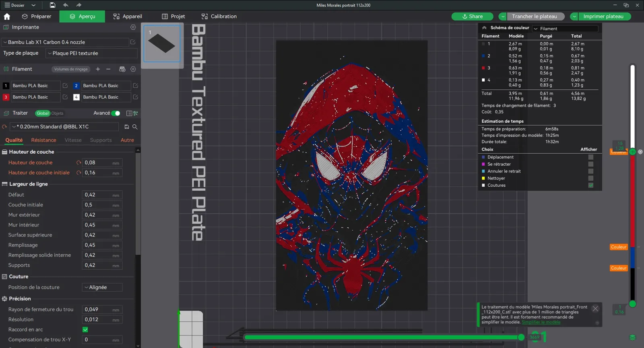Toggle the Avancé mode switch
This screenshot has width=644, height=348.
coord(116,113)
